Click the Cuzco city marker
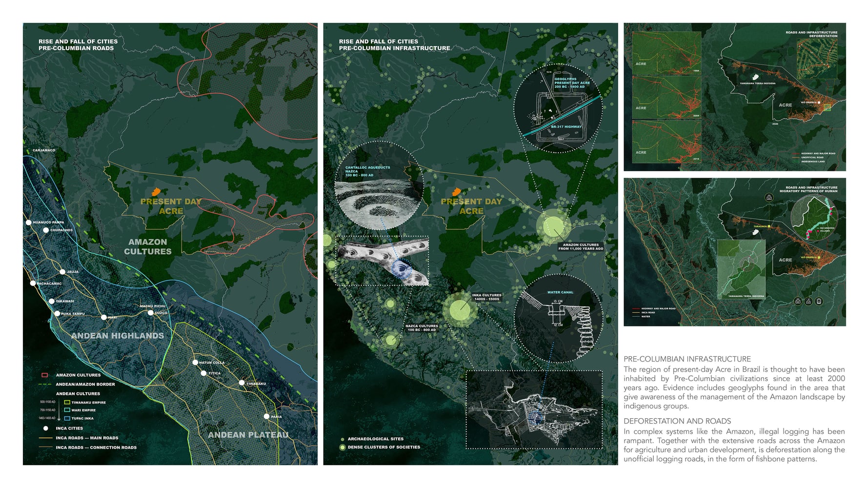 click(x=151, y=313)
